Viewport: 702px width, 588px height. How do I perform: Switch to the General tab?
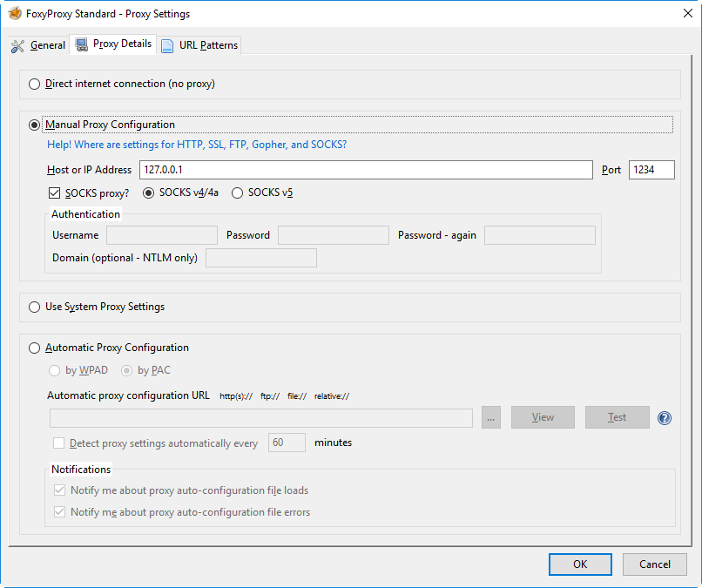pos(38,45)
